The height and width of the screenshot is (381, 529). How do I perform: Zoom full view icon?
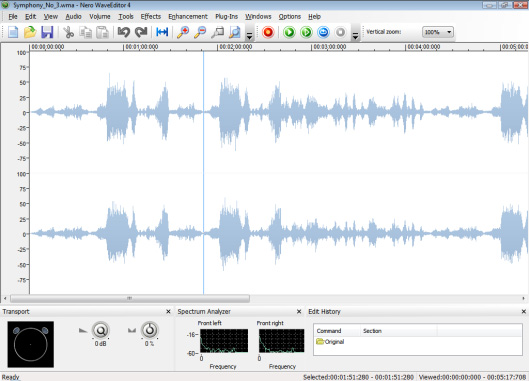click(x=235, y=32)
